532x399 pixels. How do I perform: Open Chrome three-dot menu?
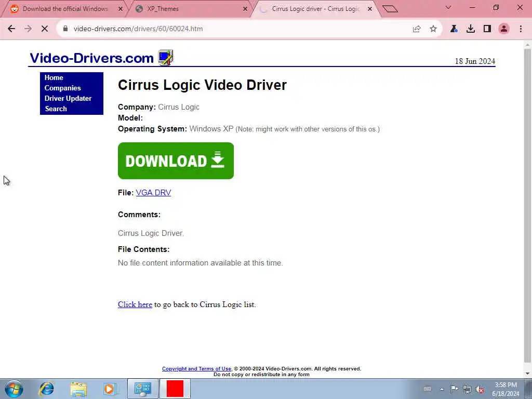[521, 29]
